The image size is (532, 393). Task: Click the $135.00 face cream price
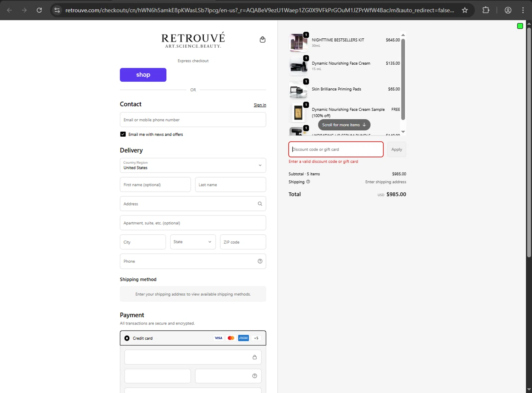393,63
